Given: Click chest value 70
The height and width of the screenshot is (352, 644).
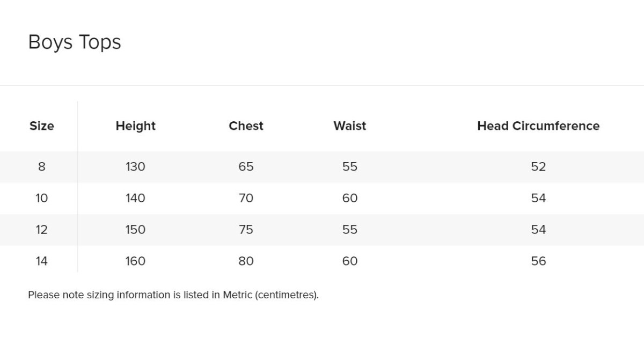Looking at the screenshot, I should (x=246, y=199).
